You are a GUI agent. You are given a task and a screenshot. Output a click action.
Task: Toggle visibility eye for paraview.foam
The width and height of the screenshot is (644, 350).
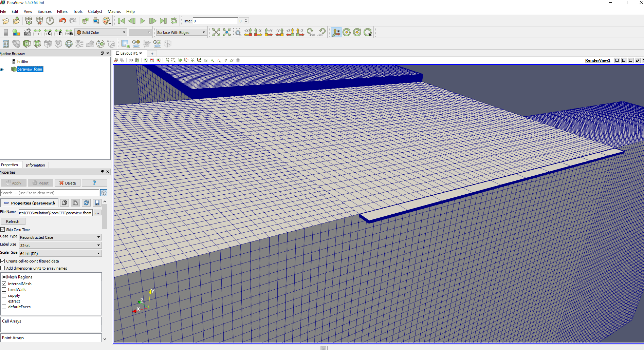click(2, 69)
